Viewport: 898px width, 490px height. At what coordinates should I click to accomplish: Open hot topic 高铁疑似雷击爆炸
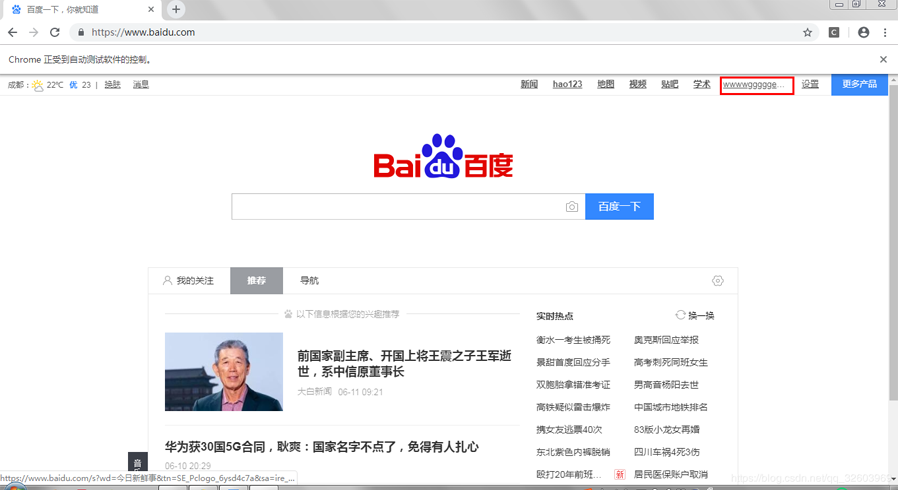pyautogui.click(x=573, y=407)
